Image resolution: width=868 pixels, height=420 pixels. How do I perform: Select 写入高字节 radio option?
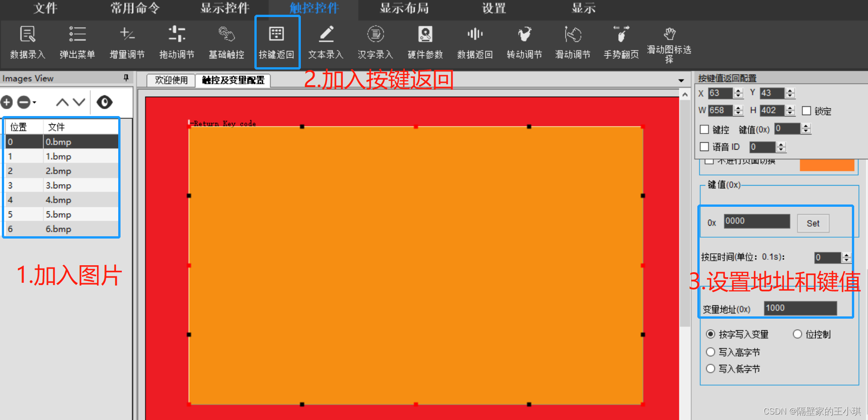(711, 352)
